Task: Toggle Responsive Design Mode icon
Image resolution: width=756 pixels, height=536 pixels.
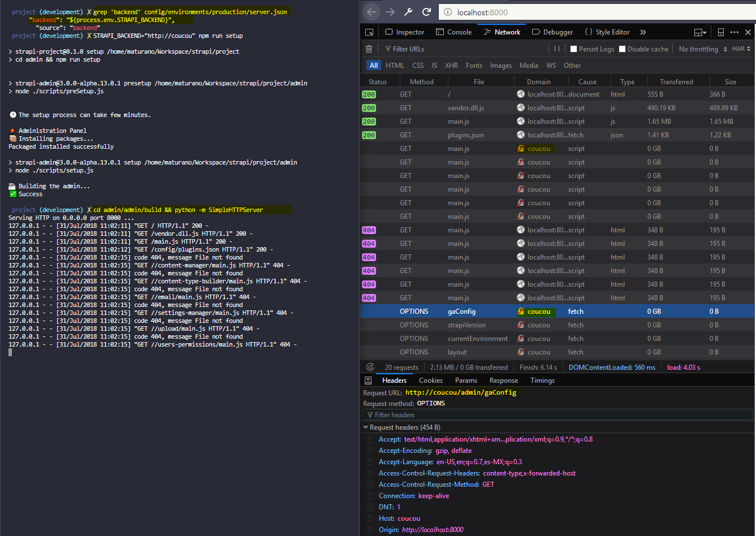Action: pos(721,32)
